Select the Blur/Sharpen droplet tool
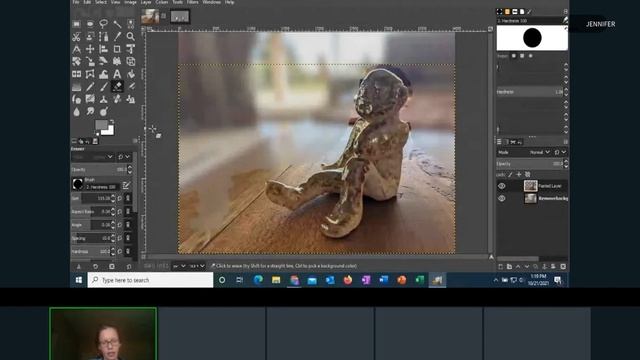640x360 pixels. pos(76,112)
